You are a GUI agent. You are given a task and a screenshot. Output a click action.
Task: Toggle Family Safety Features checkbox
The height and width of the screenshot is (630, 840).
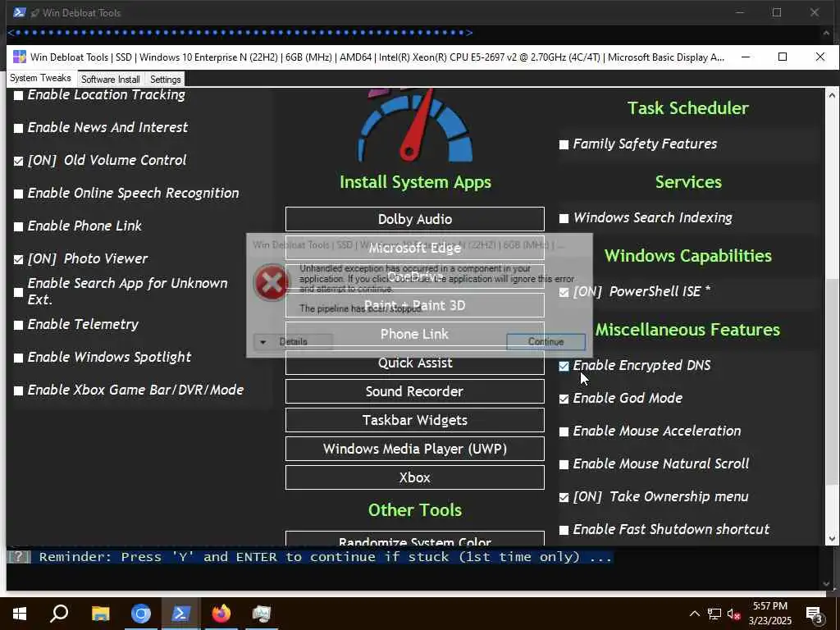tap(564, 144)
